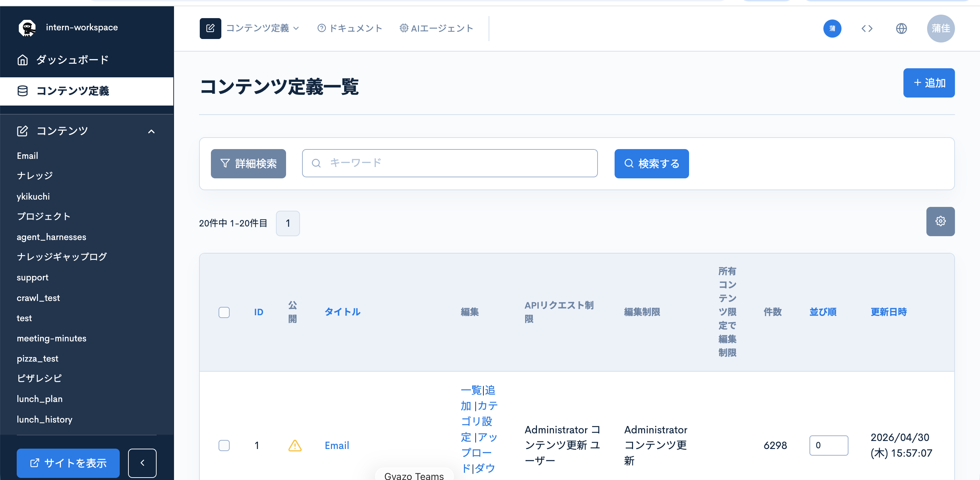
Task: Open meeting-minutes in sidebar
Action: (x=52, y=338)
